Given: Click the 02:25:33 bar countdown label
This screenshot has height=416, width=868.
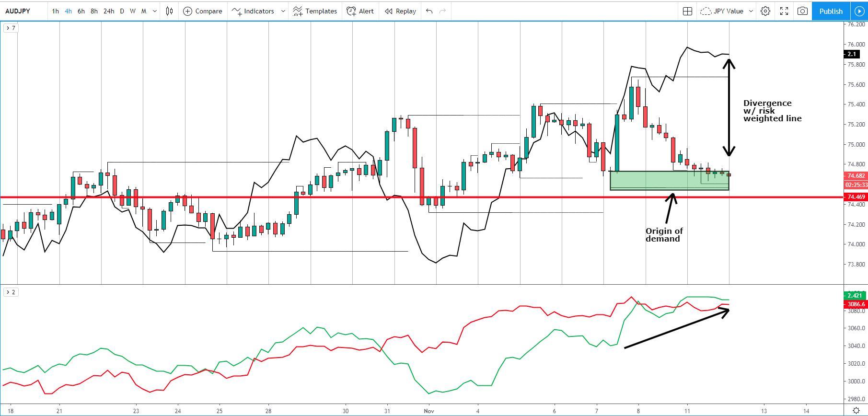Looking at the screenshot, I should pyautogui.click(x=856, y=185).
